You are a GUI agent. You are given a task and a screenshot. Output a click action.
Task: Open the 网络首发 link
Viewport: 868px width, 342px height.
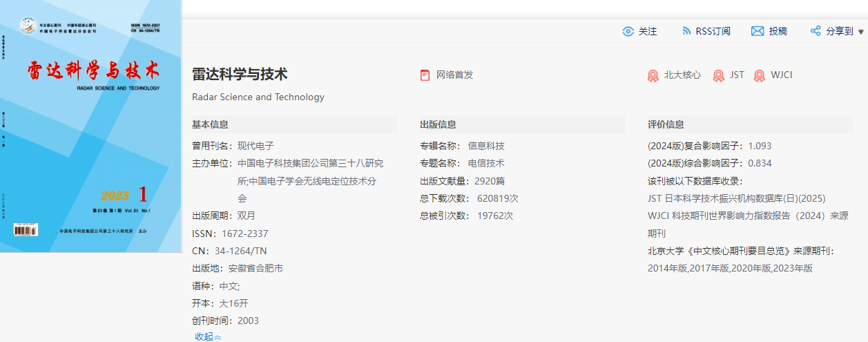click(x=454, y=75)
